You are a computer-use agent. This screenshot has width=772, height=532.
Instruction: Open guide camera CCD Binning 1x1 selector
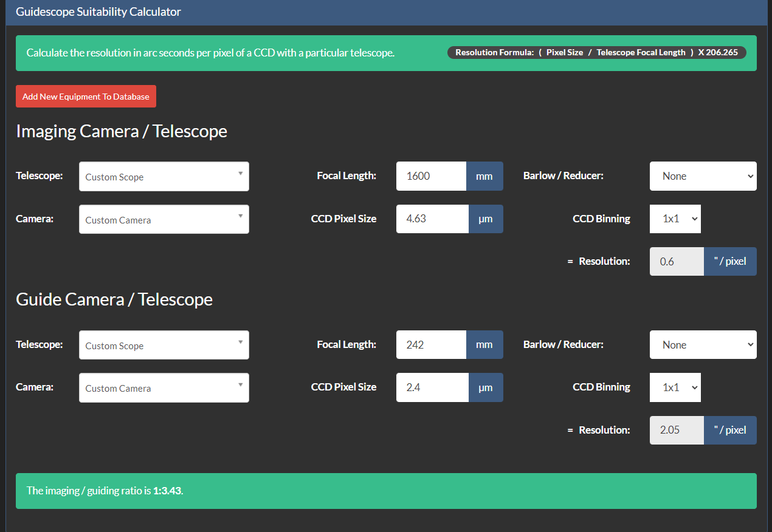(x=675, y=387)
